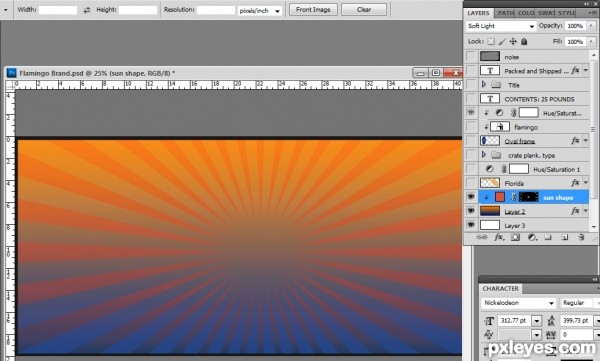Click into the Resolution input field
Screen dimensions: 600x361
[x=216, y=10]
